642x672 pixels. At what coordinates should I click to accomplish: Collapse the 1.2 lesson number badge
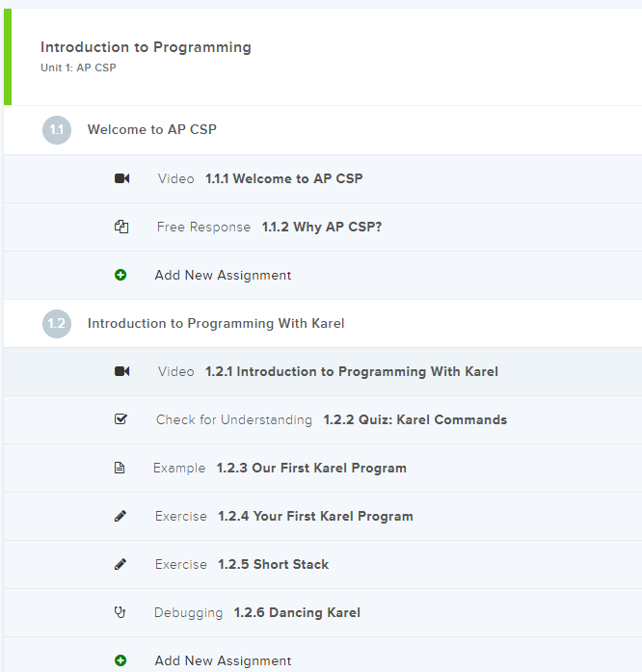coord(57,323)
